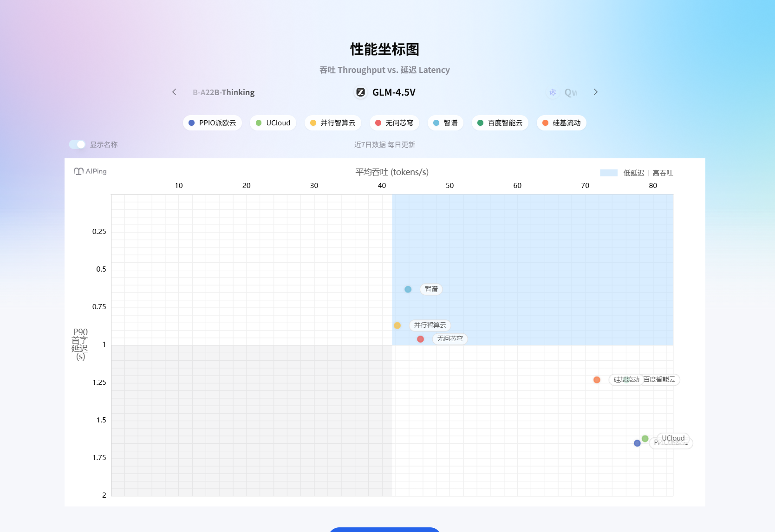Screen dimensions: 775x532
Task: Click the 平均吞吐 (tokens/s) axis title
Action: coord(392,172)
